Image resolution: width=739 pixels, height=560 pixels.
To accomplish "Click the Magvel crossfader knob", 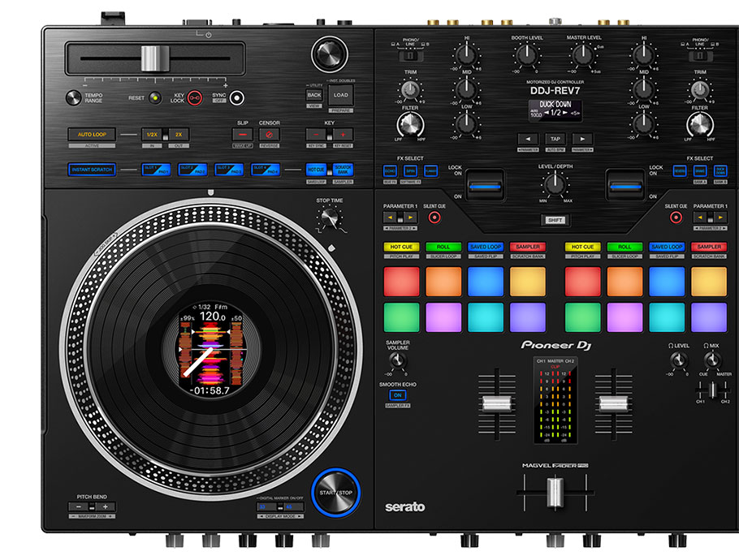I will 555,493.
